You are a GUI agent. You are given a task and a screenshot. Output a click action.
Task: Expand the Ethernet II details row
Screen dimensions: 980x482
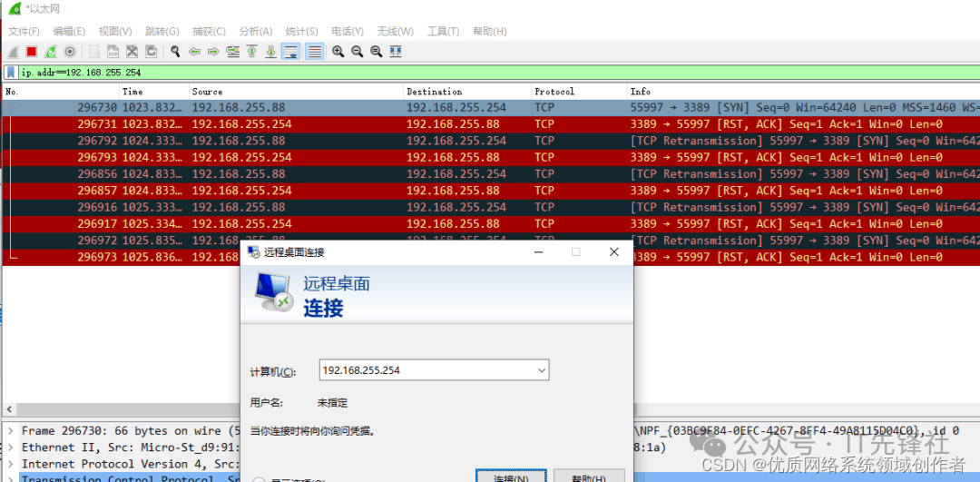click(11, 448)
